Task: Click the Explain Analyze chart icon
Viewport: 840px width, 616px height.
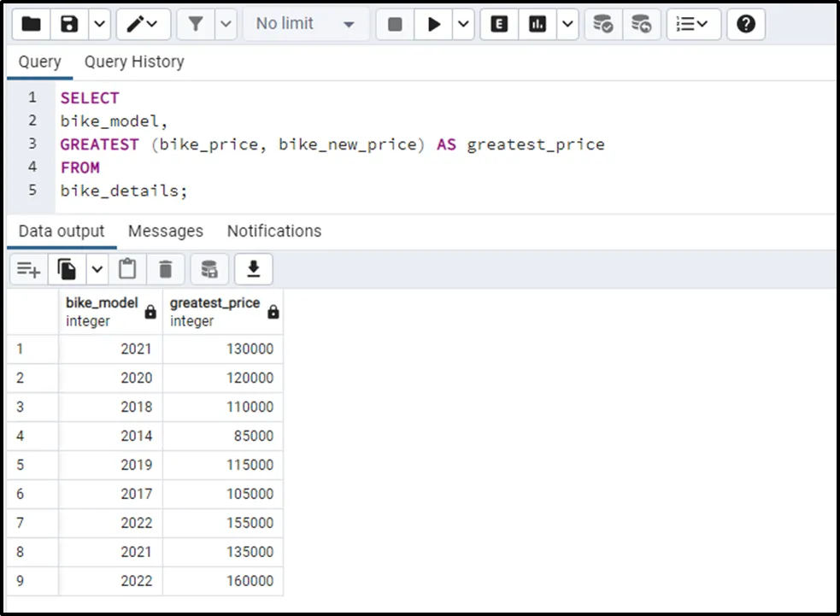Action: (537, 25)
